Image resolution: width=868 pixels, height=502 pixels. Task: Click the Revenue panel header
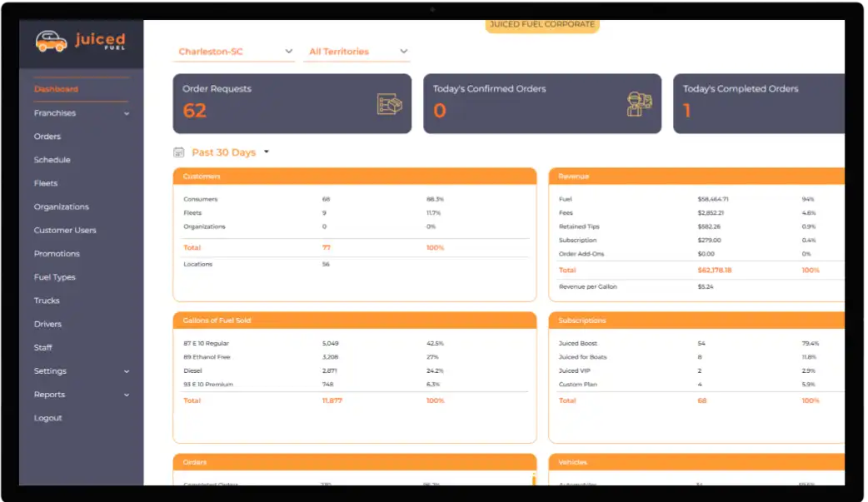[697, 176]
